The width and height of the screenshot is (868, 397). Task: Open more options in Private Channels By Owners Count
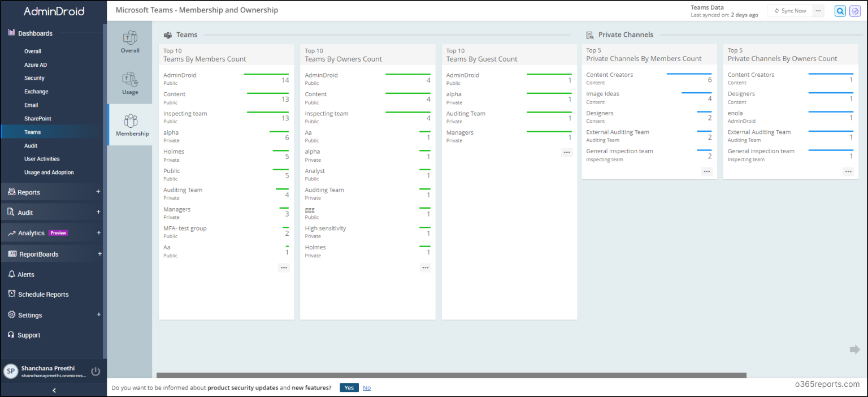(848, 171)
